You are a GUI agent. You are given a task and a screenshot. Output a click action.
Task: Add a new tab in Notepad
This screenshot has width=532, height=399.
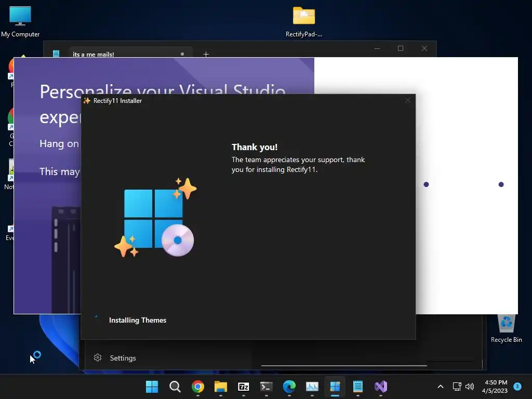point(206,54)
